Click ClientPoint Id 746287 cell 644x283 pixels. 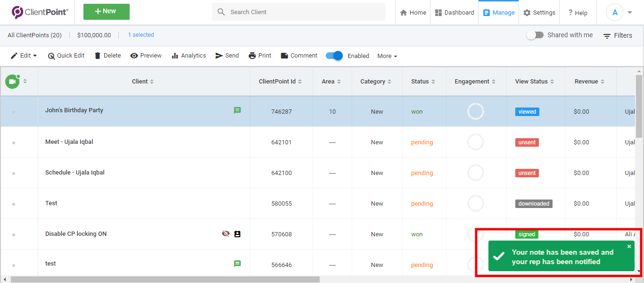[281, 112]
